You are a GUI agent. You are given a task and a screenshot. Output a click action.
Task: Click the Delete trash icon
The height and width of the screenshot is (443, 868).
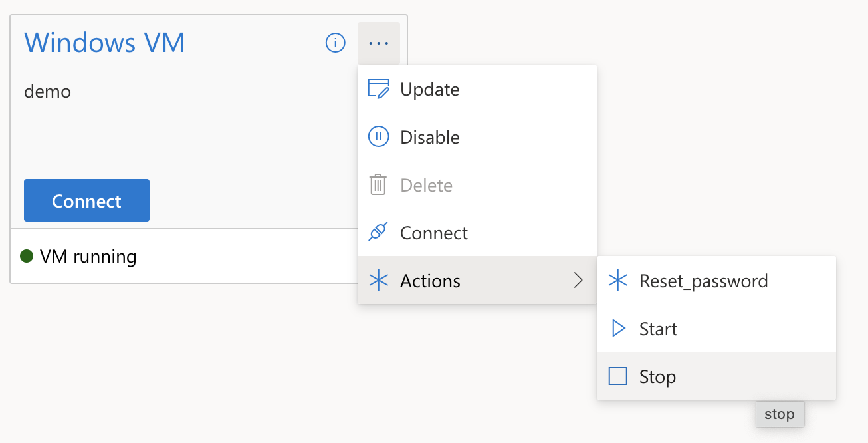pos(378,185)
